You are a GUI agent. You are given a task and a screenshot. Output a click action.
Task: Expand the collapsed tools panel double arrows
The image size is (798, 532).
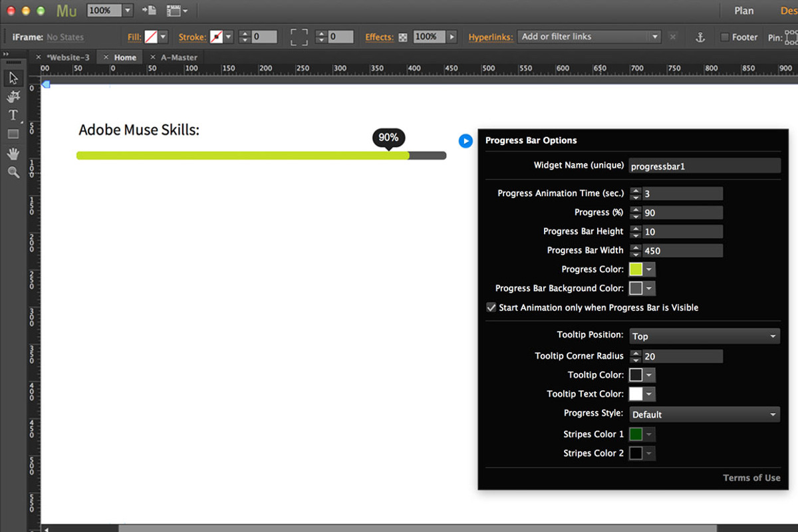point(5,55)
